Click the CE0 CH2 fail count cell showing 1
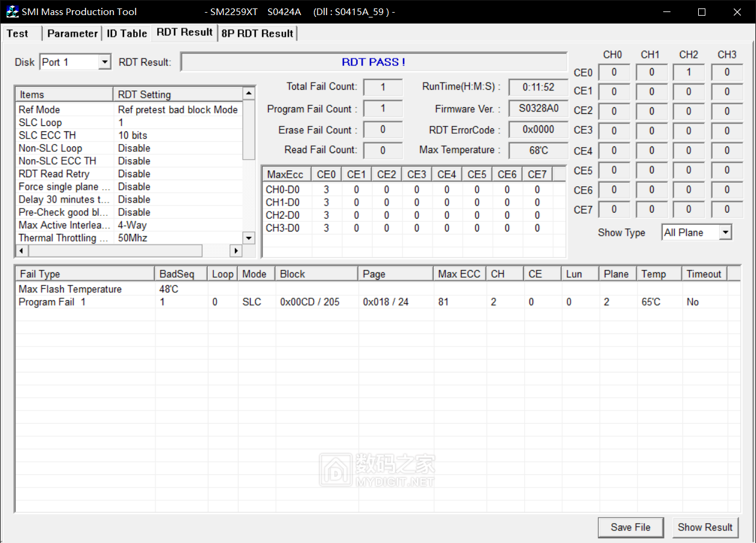Image resolution: width=756 pixels, height=543 pixels. (x=689, y=72)
